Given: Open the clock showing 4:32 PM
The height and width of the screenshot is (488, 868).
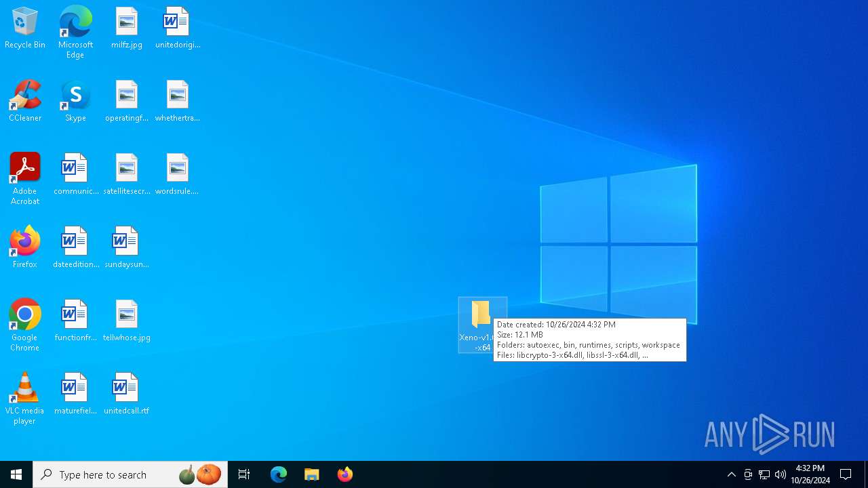Looking at the screenshot, I should tap(810, 474).
